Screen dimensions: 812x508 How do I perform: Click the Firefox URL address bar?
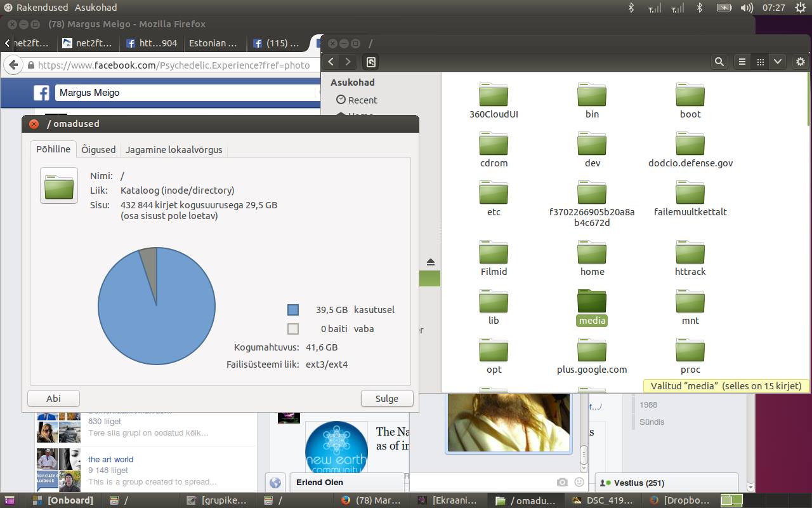click(x=173, y=65)
